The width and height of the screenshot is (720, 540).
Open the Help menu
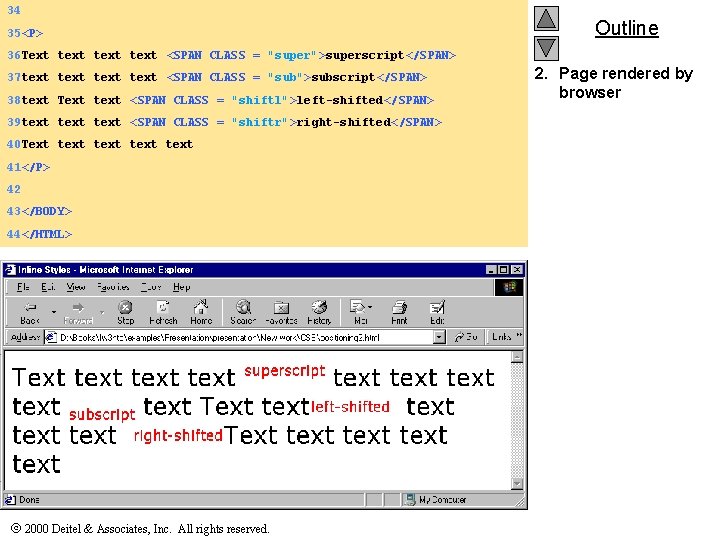click(x=182, y=287)
